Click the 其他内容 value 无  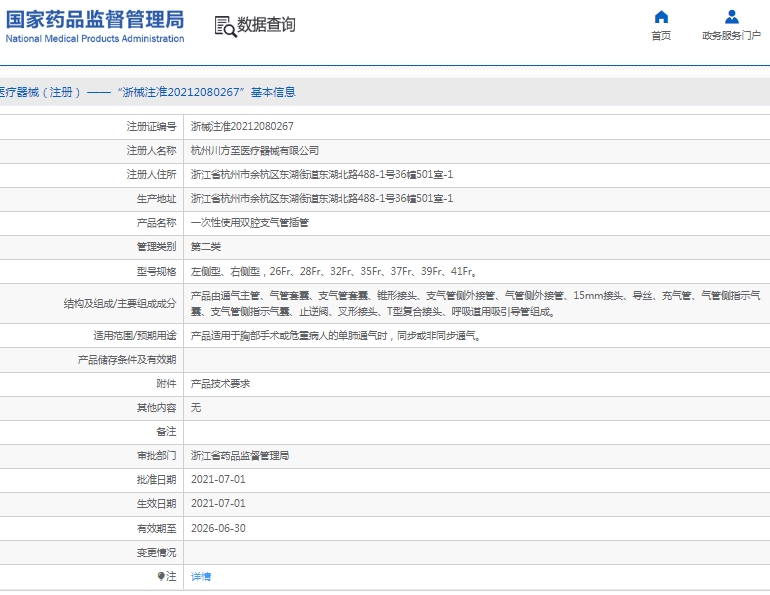(x=196, y=407)
